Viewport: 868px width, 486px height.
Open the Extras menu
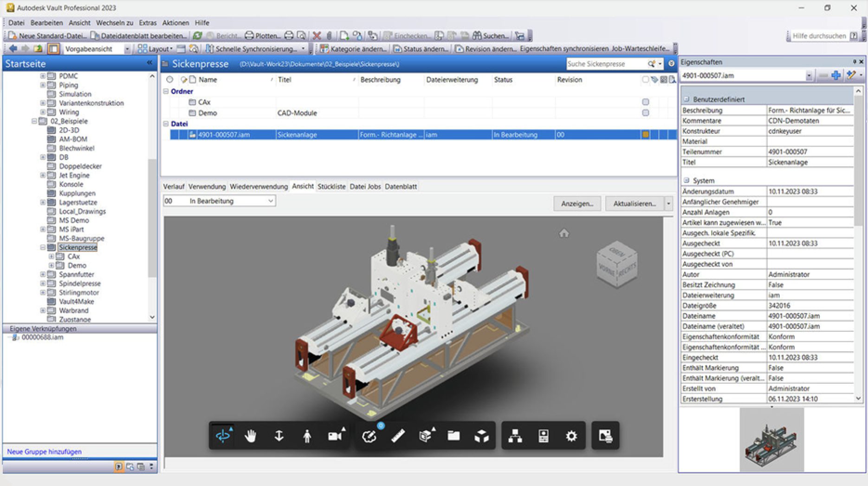pyautogui.click(x=148, y=23)
